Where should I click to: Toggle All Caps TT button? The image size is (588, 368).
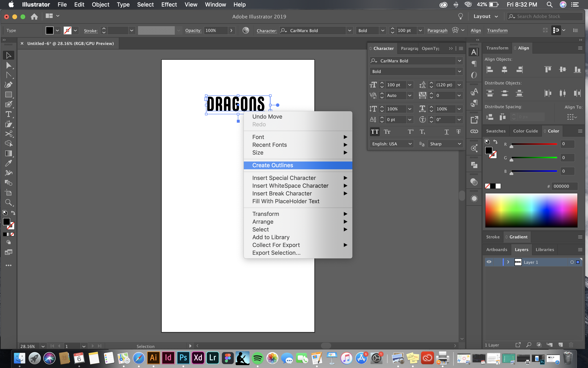click(x=375, y=132)
